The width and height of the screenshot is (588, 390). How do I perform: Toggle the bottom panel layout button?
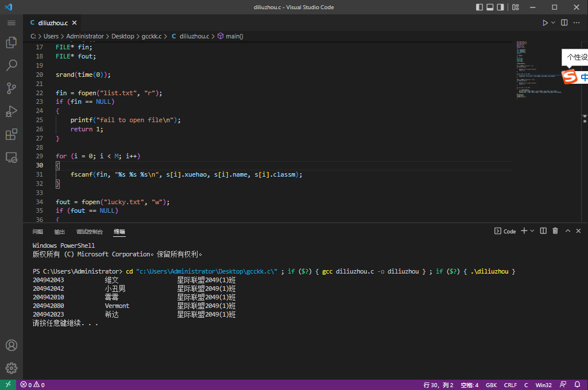pos(490,7)
